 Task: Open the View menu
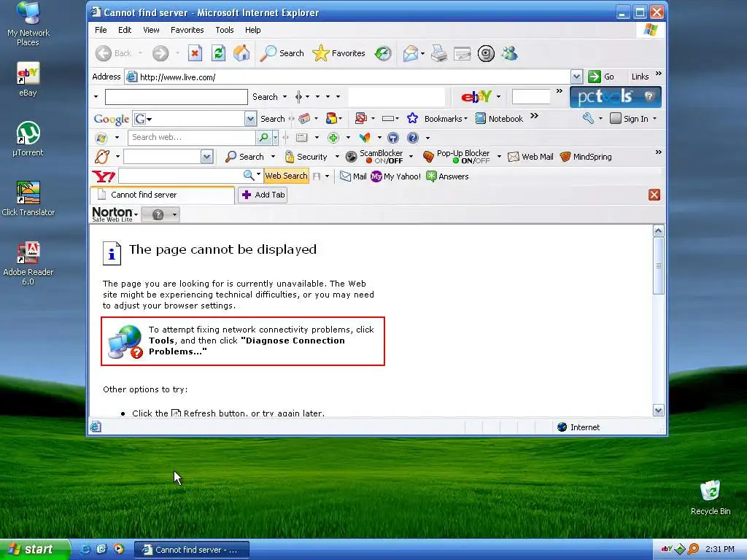coord(151,30)
